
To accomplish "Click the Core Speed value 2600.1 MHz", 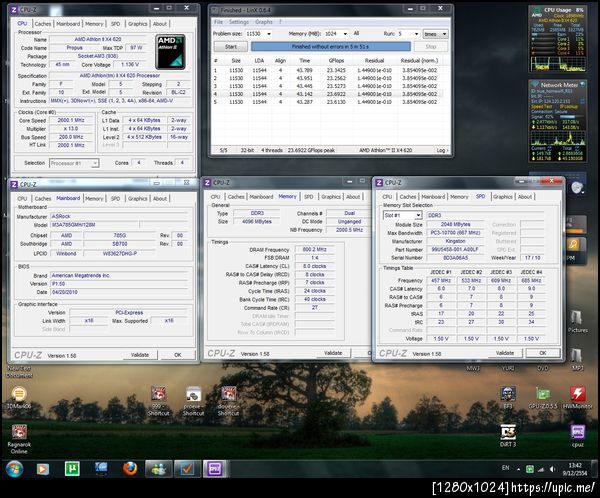I will (x=71, y=120).
